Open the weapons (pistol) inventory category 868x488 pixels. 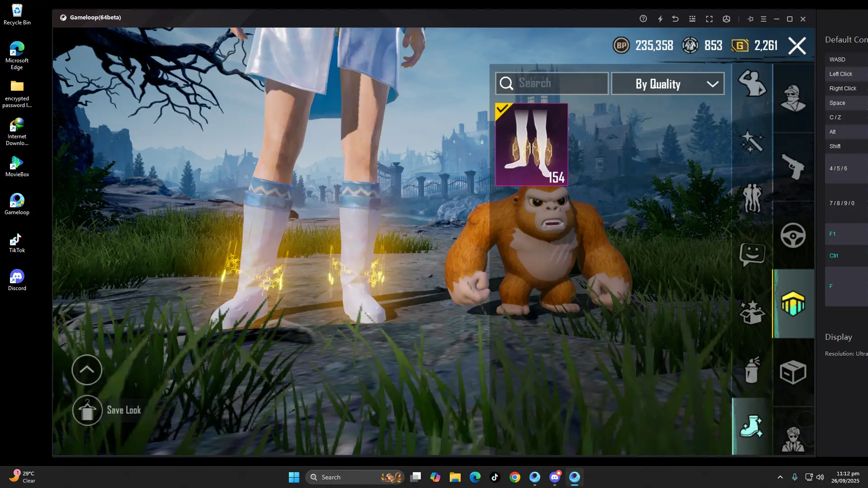[x=793, y=167]
